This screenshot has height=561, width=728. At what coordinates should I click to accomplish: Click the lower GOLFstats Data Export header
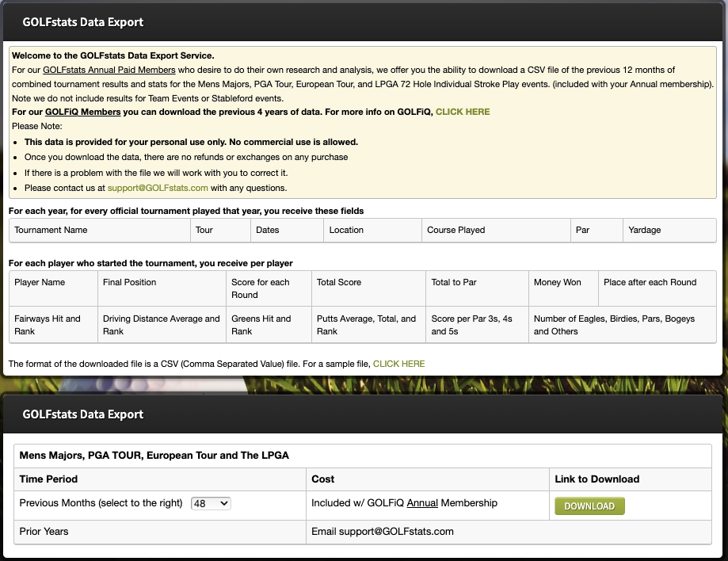click(83, 414)
